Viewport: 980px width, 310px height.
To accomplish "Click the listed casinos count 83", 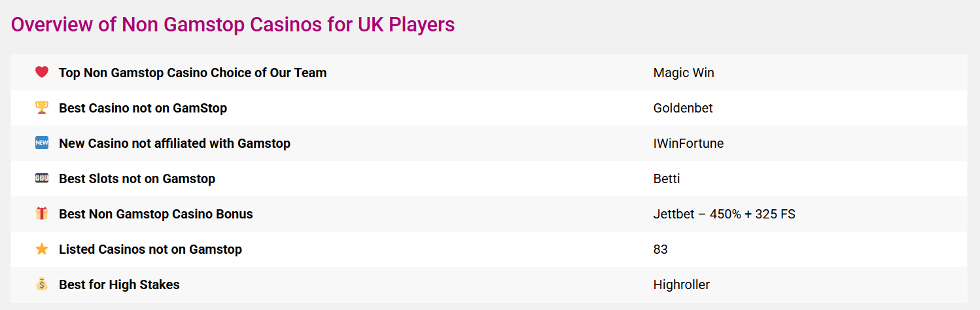I will 661,249.
